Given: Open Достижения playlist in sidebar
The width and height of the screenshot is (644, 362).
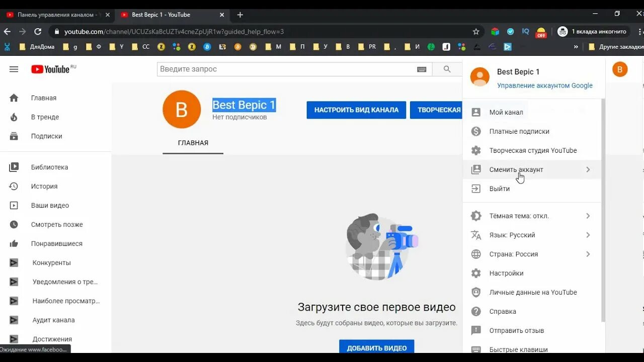Looking at the screenshot, I should click(x=55, y=339).
